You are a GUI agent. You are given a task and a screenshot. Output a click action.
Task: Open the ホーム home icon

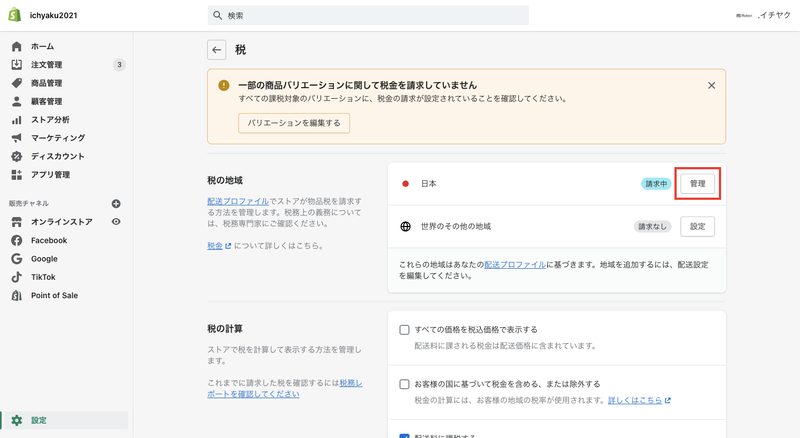click(x=17, y=46)
